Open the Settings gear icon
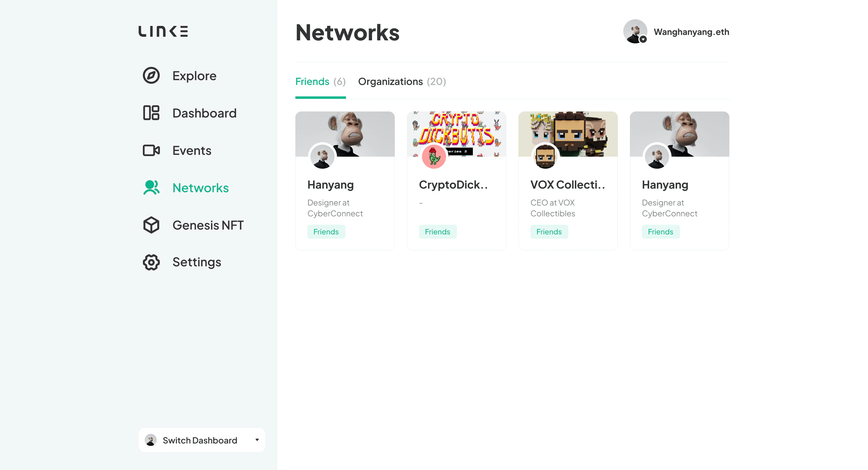This screenshot has width=868, height=470. pos(151,262)
